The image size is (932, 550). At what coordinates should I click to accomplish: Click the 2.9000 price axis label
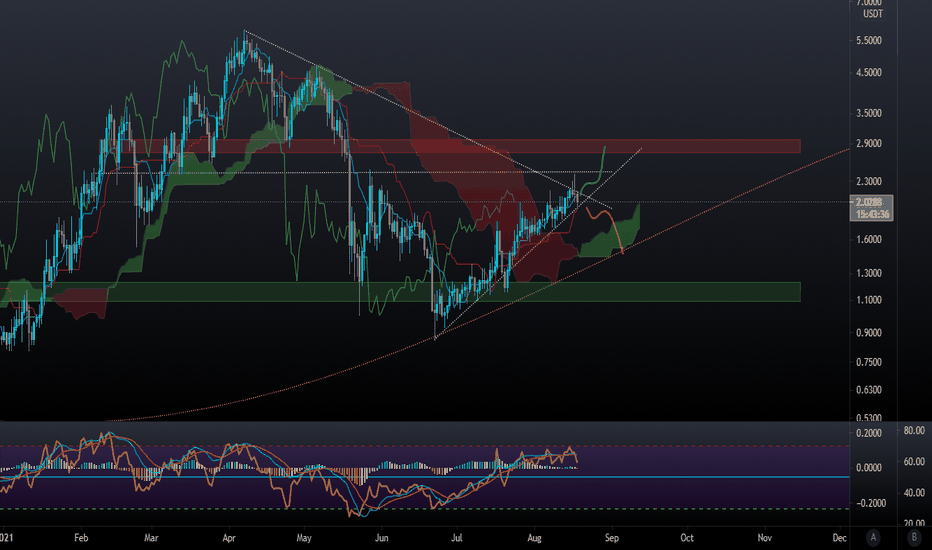[x=868, y=144]
